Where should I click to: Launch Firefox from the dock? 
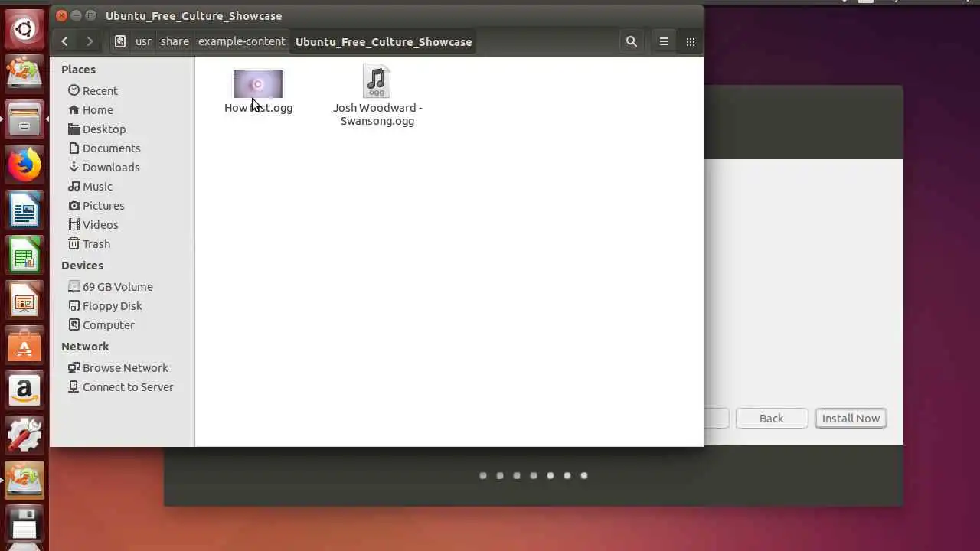(x=24, y=165)
